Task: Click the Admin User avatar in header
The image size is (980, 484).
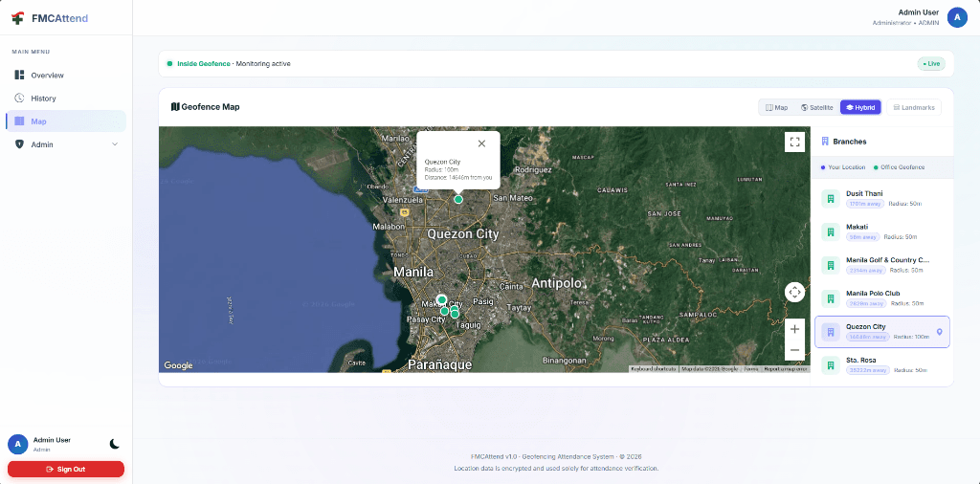Action: [957, 17]
